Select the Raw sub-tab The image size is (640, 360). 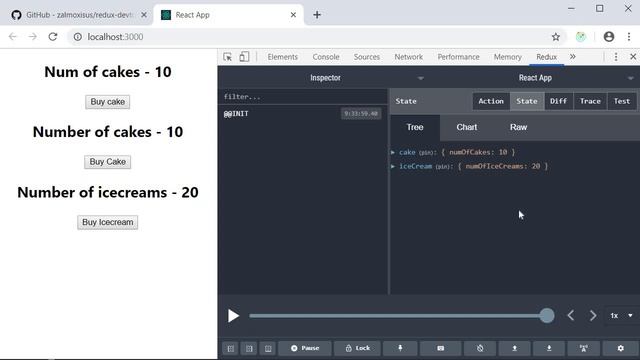[518, 127]
